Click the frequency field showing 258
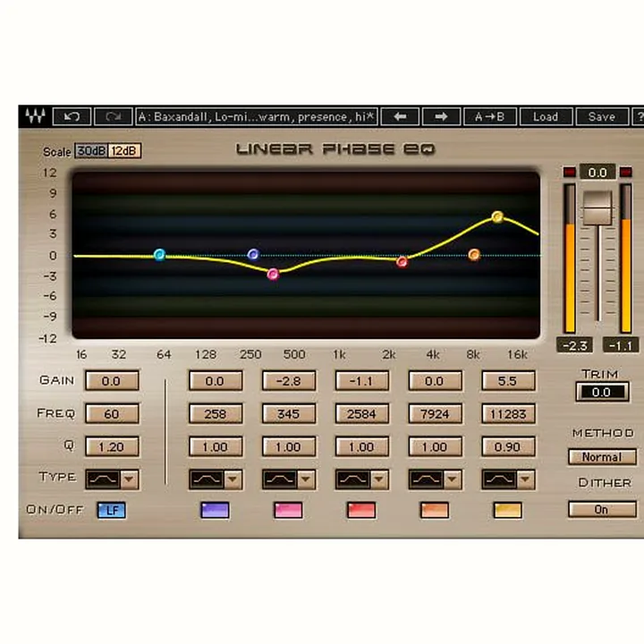The width and height of the screenshot is (644, 644). (216, 413)
